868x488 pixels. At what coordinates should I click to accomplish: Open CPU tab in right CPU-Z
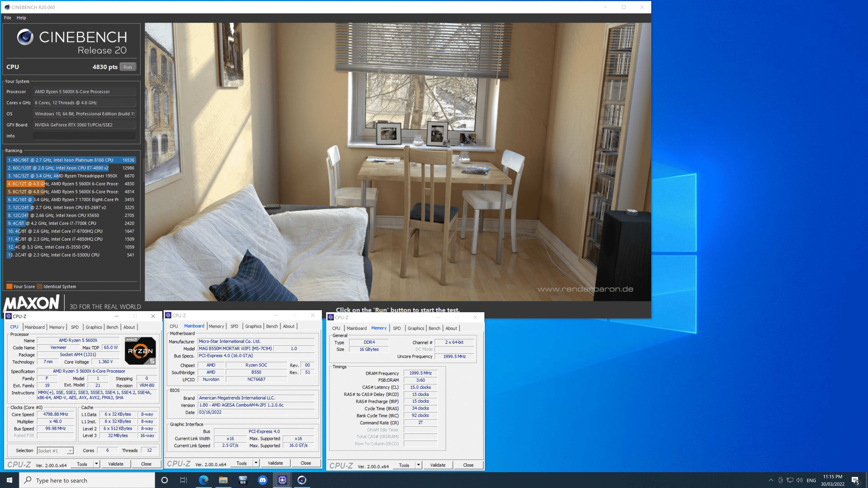[x=336, y=328]
